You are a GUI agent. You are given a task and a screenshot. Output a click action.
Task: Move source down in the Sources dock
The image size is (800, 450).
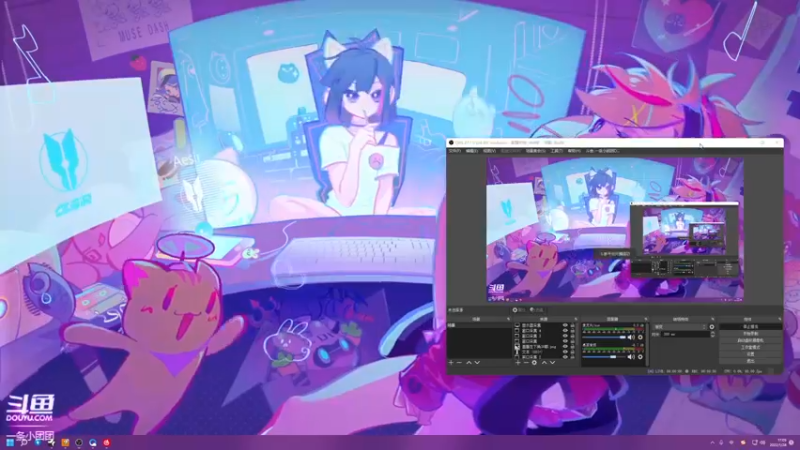(x=552, y=363)
